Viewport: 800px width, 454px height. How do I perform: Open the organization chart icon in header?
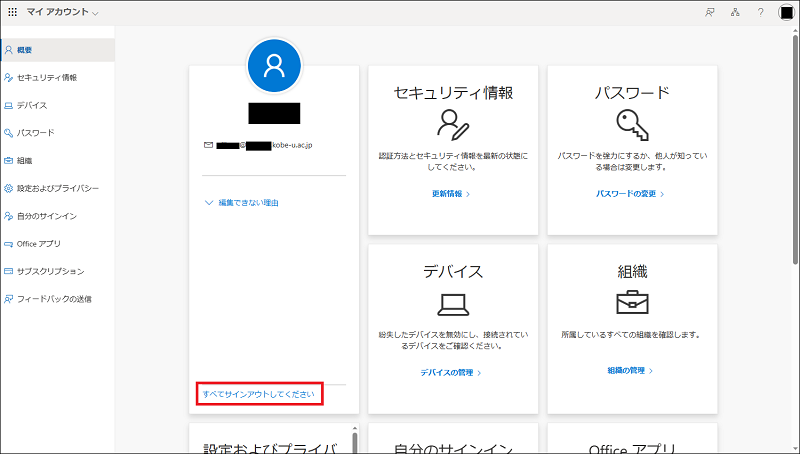(x=735, y=12)
